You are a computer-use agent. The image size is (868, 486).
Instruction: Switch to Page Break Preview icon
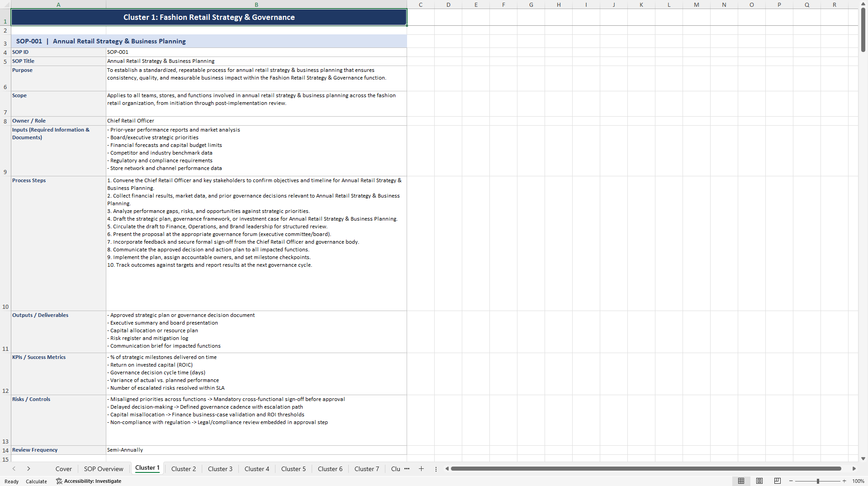point(778,481)
